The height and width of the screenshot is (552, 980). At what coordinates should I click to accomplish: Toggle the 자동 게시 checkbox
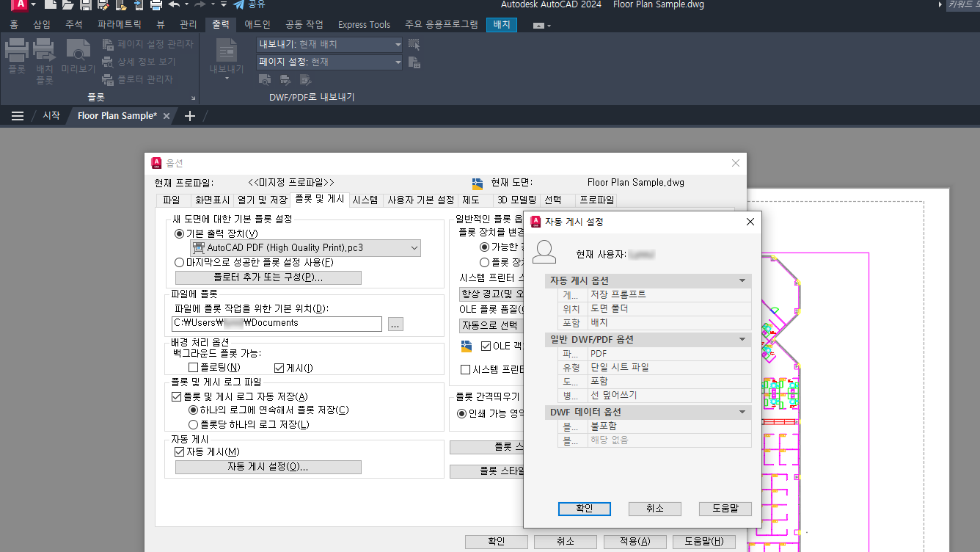point(179,452)
